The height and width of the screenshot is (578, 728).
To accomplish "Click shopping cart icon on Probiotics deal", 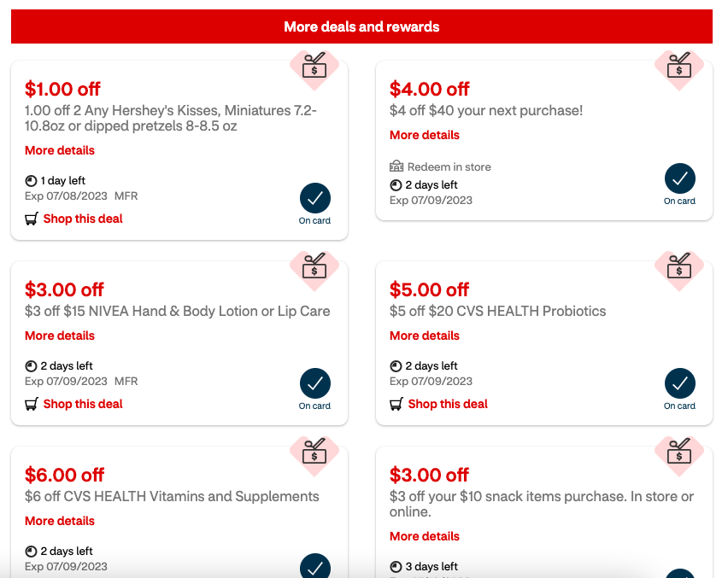I will tap(396, 404).
